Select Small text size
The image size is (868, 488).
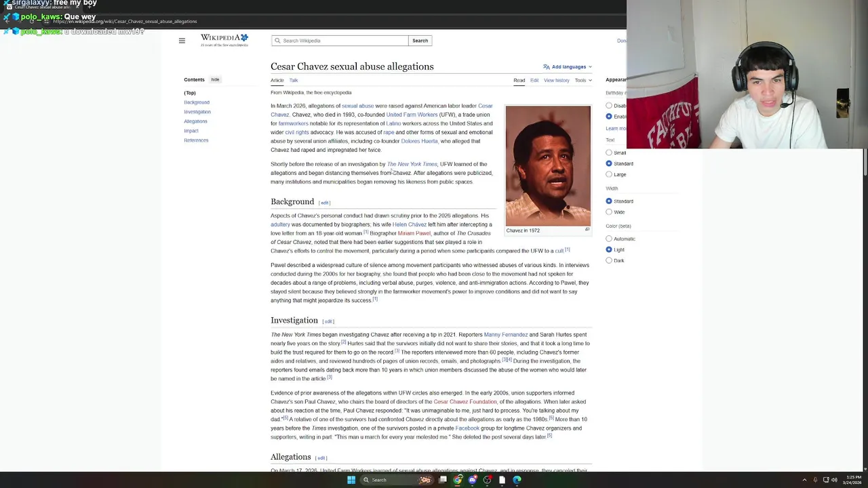609,152
